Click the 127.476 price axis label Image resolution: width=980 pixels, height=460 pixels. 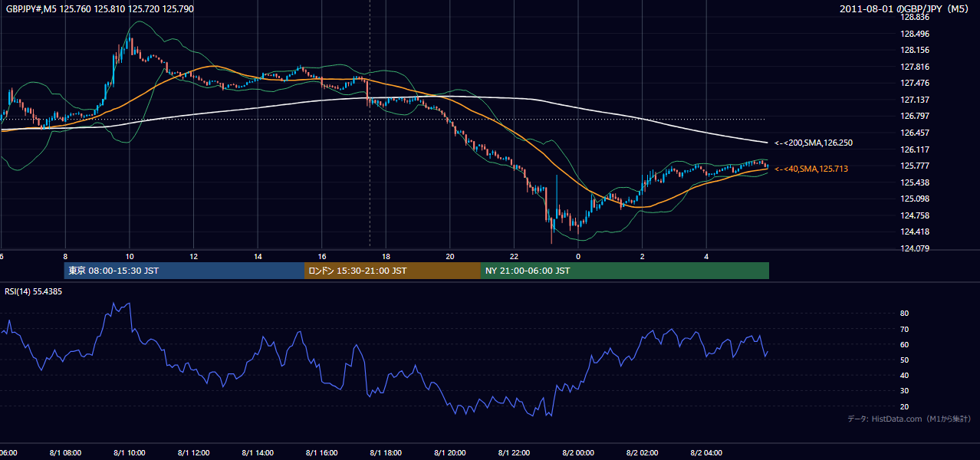point(914,83)
